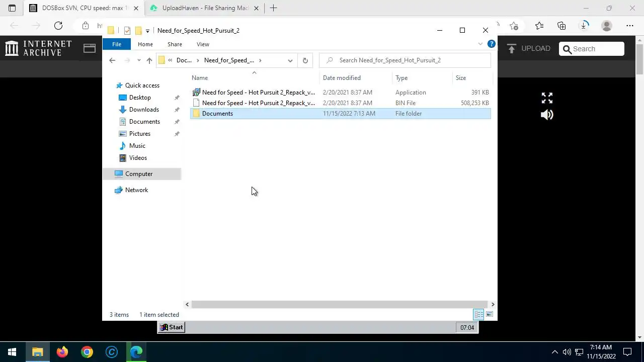The image size is (644, 362).
Task: Open the Edge Favorites list icon
Action: point(539,26)
